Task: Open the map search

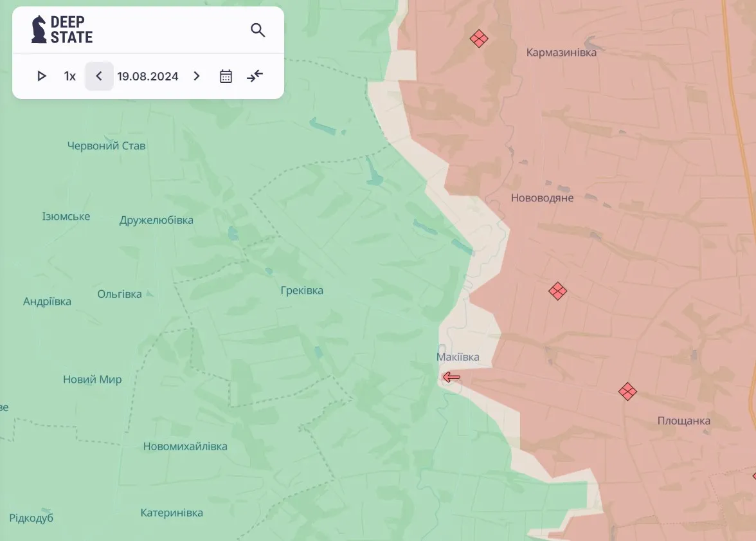Action: [x=258, y=30]
